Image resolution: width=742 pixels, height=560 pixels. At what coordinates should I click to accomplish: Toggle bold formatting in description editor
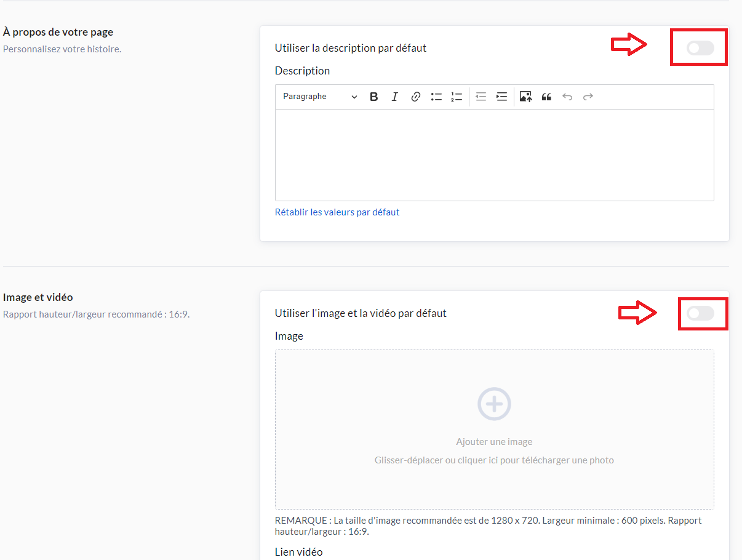click(x=373, y=97)
